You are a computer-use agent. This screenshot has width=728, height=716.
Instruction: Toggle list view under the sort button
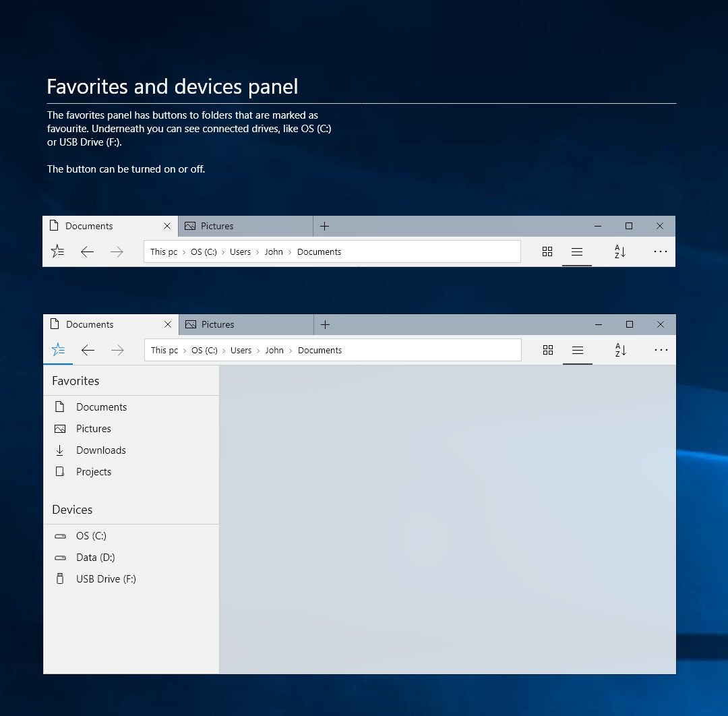(577, 350)
